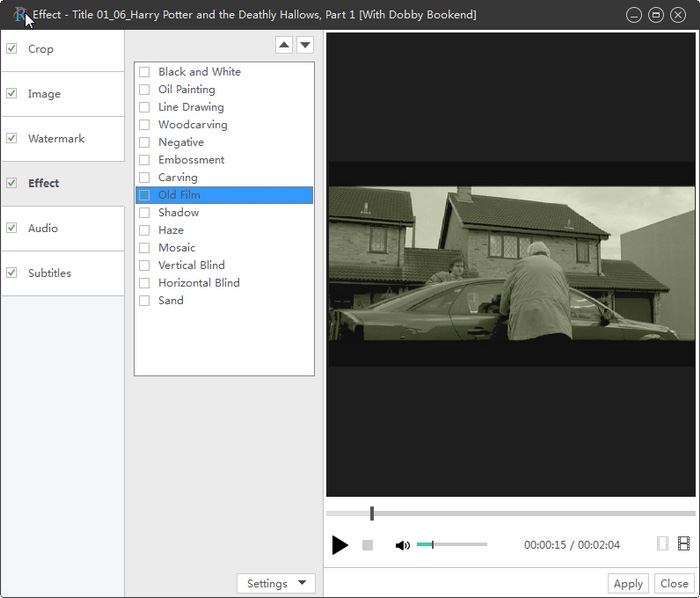
Task: Click the Apply button
Action: [x=628, y=583]
